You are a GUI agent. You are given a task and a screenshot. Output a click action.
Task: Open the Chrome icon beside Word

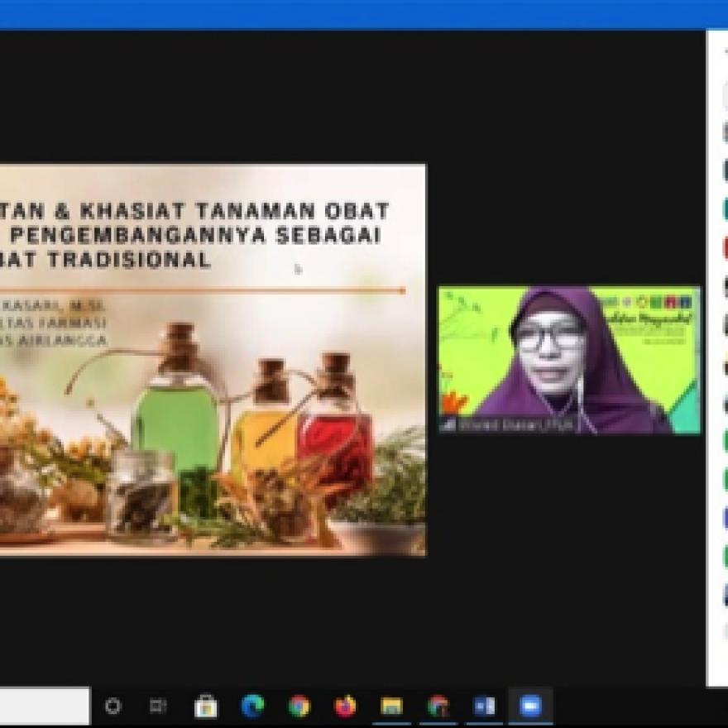[438, 706]
